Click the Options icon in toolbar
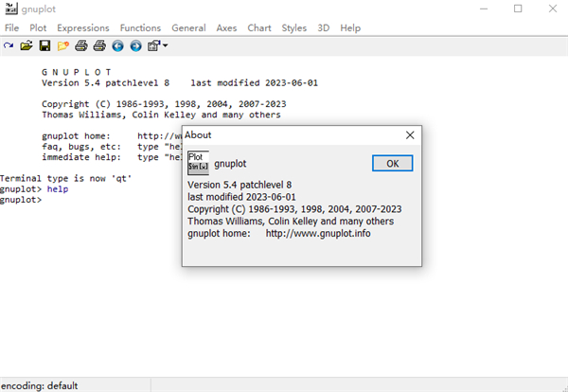The height and width of the screenshot is (392, 568). point(153,46)
